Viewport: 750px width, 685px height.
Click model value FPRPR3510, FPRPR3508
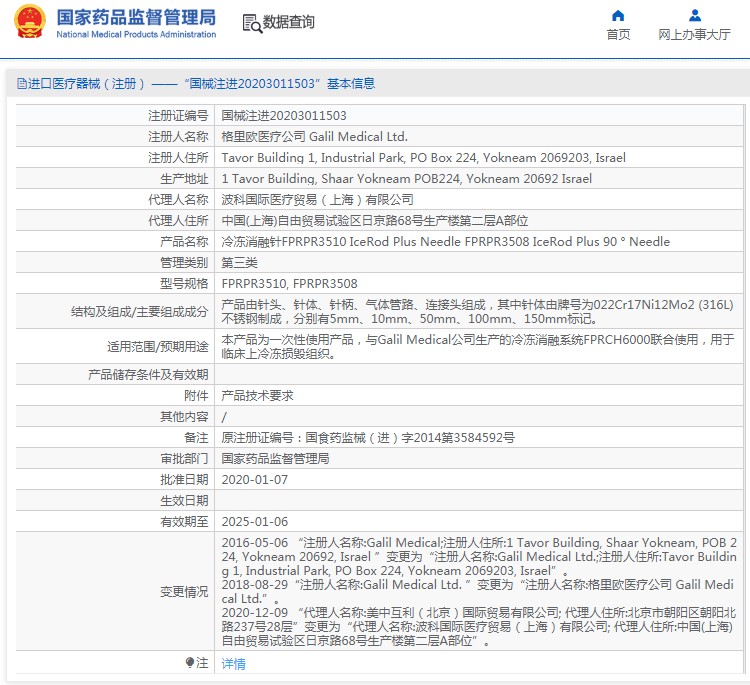[289, 284]
